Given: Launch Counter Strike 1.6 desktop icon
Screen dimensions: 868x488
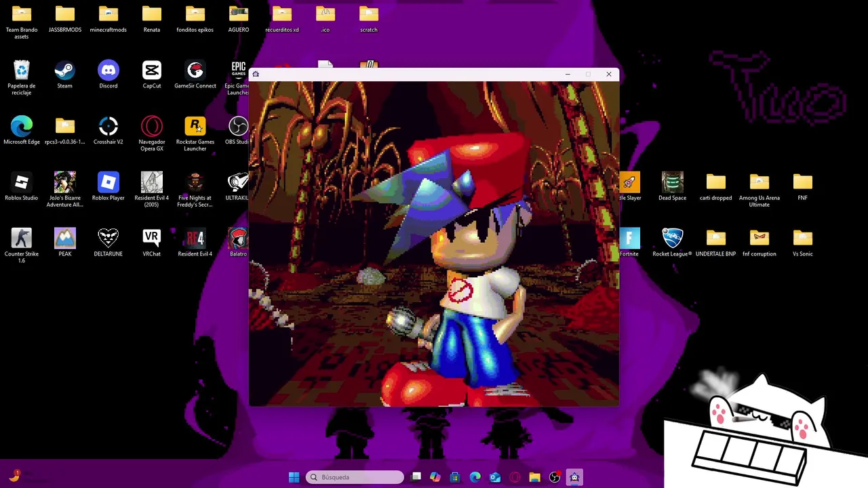Looking at the screenshot, I should [x=22, y=246].
